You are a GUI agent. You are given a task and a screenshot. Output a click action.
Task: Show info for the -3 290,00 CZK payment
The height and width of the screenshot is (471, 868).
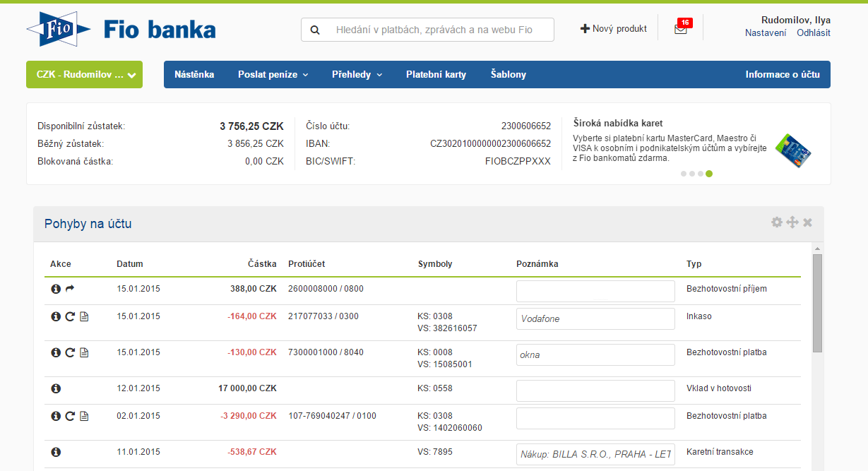tap(56, 416)
